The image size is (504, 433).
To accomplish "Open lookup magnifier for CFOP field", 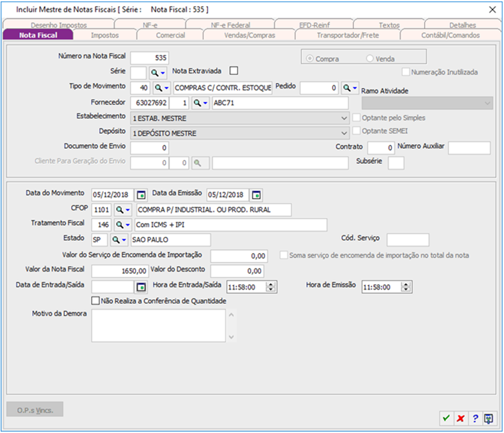I will click(123, 210).
